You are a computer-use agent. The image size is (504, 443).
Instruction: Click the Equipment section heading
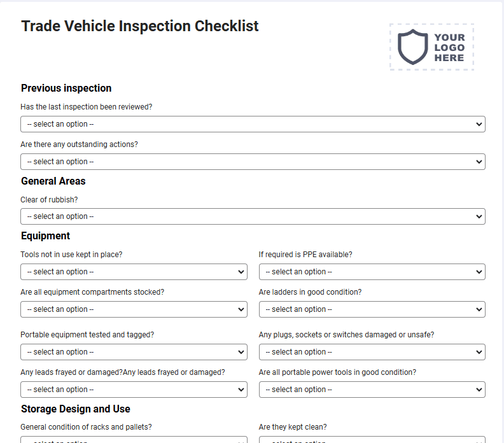point(45,236)
